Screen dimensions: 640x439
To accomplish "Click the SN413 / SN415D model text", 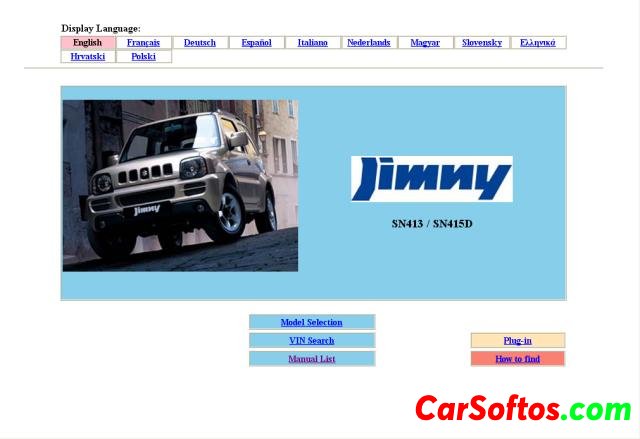I will point(431,223).
